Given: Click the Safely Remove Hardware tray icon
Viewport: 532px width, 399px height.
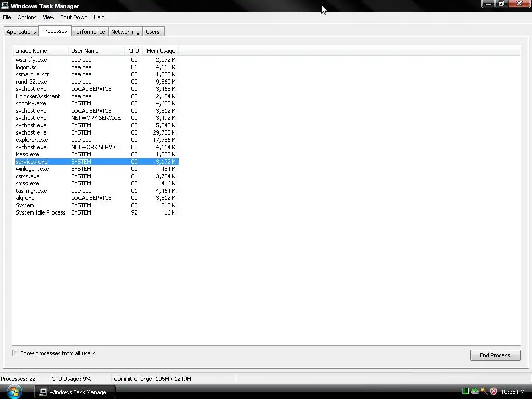Looking at the screenshot, I should [475, 391].
